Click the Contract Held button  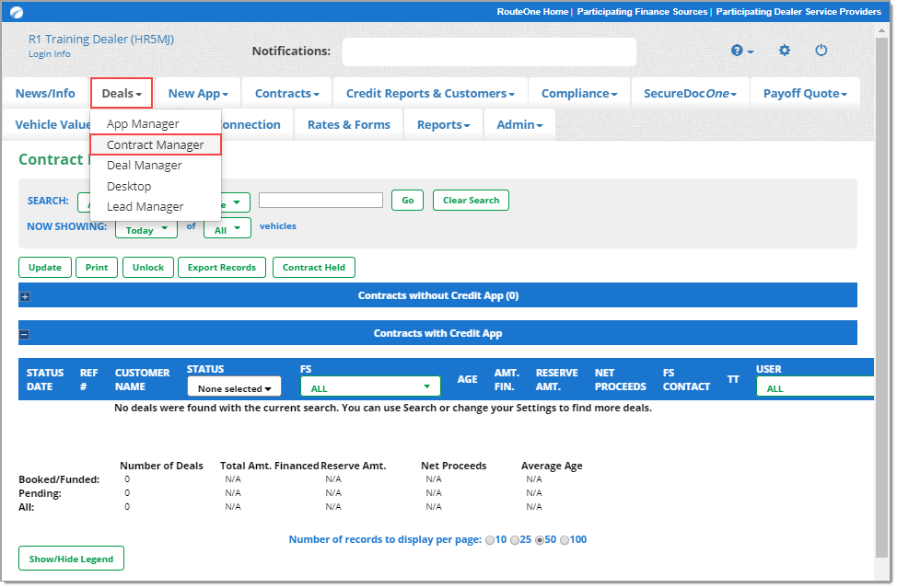click(314, 268)
